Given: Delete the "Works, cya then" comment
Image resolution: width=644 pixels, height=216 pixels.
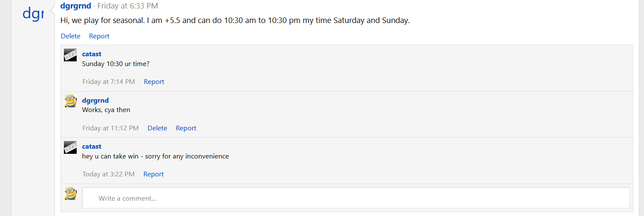Looking at the screenshot, I should tap(157, 128).
